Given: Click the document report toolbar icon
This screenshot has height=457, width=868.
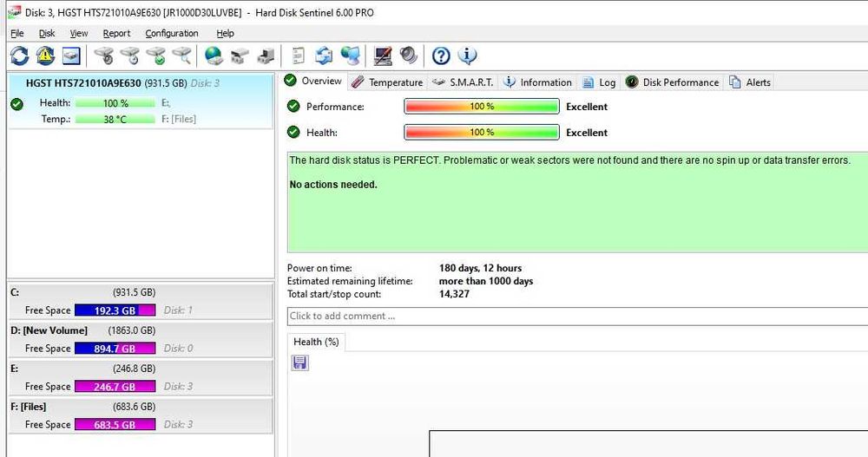Looking at the screenshot, I should pos(299,55).
